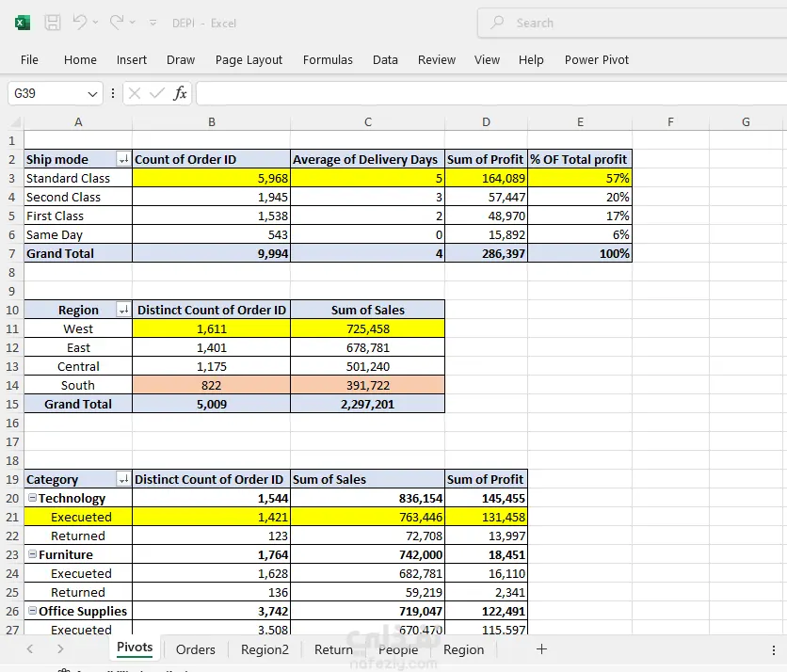Image resolution: width=787 pixels, height=672 pixels.
Task: Select the yellow Standard Class profit cell
Action: 486,178
